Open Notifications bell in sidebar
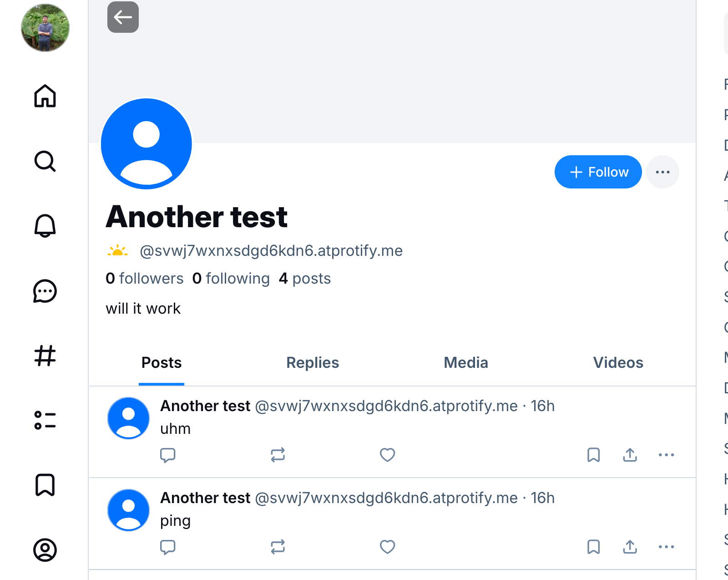Viewport: 728px width, 580px height. point(45,226)
